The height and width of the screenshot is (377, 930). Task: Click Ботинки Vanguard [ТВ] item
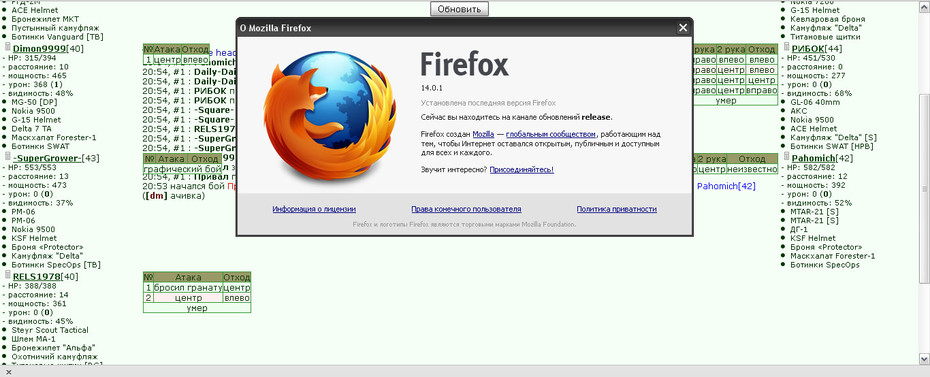57,37
